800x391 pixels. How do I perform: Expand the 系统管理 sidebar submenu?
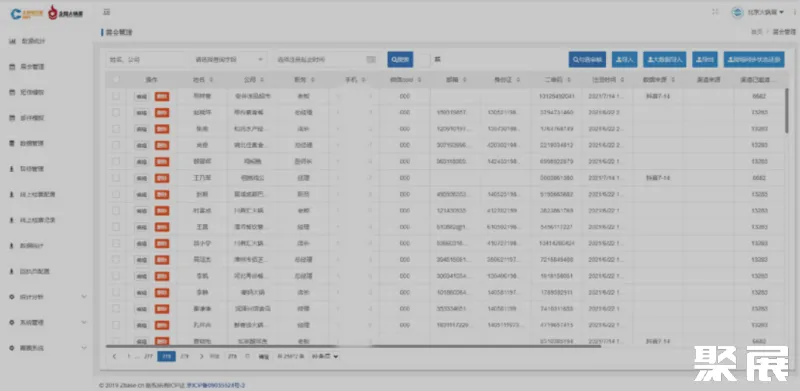47,323
